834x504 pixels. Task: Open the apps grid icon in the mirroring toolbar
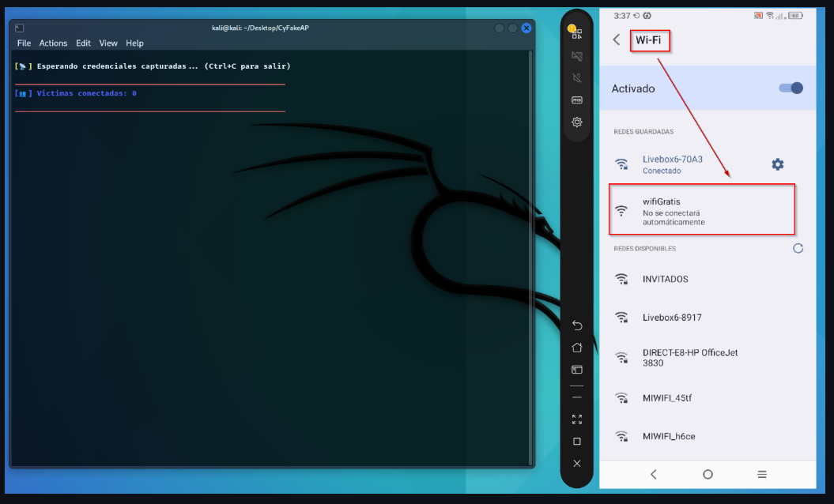pyautogui.click(x=576, y=33)
